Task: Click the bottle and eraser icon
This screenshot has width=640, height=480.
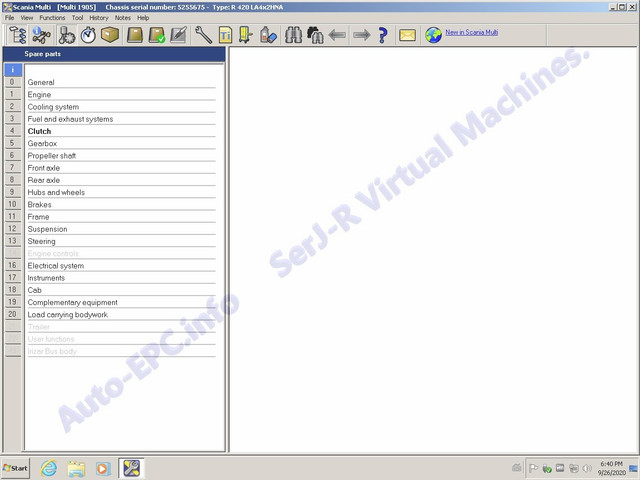Action: pos(268,35)
